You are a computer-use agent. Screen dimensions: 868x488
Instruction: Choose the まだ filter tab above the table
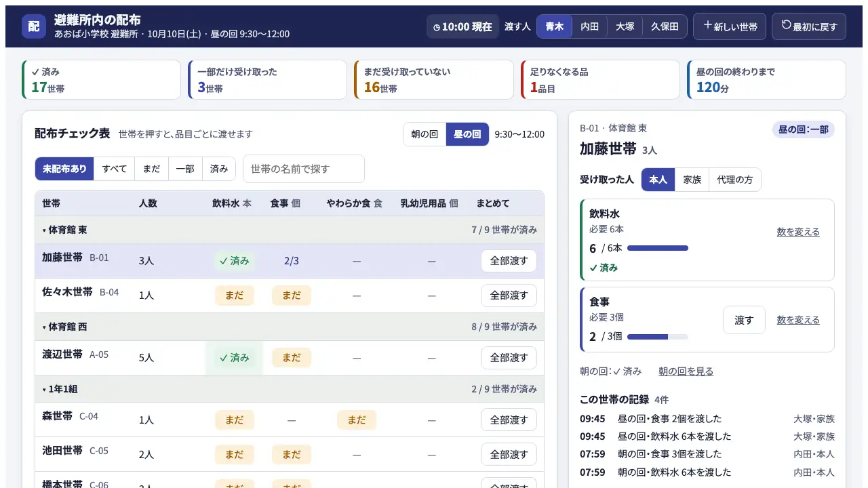click(x=151, y=169)
